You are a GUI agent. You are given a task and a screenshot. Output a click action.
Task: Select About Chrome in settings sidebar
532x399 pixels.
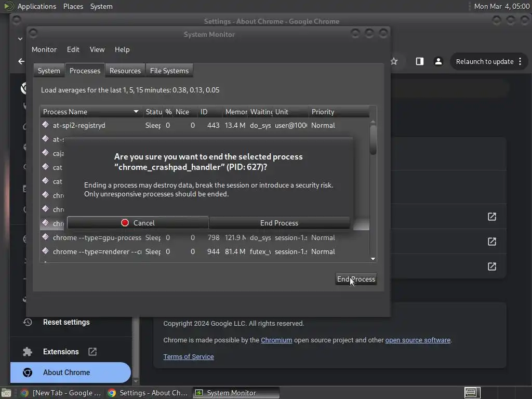[71, 373]
